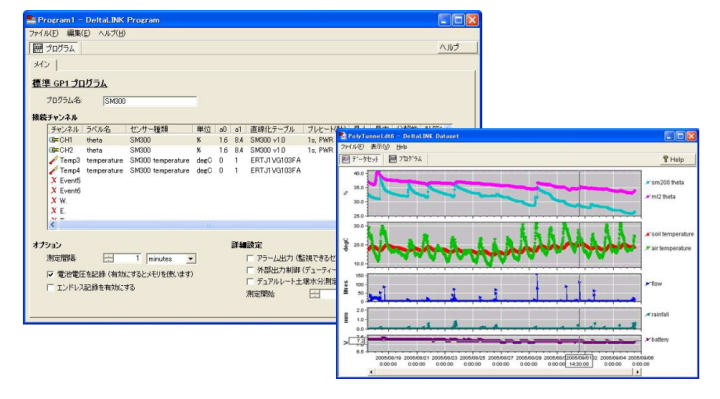Select the Temp3 thermometer channel icon
This screenshot has height=399, width=720.
pyautogui.click(x=54, y=160)
